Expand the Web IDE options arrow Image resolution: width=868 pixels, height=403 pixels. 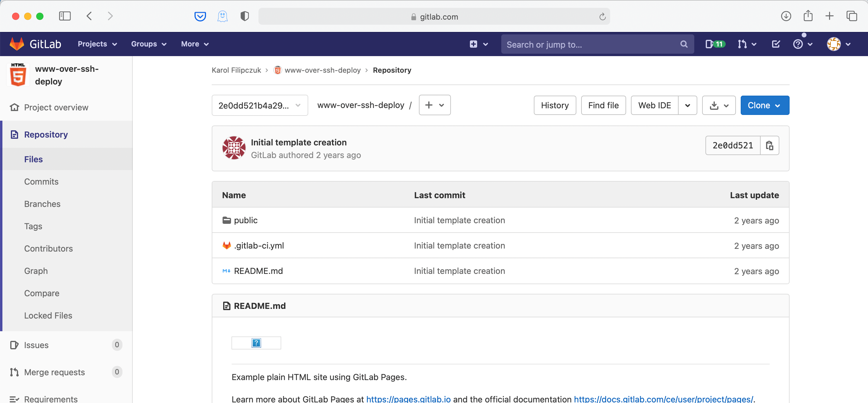(x=687, y=106)
